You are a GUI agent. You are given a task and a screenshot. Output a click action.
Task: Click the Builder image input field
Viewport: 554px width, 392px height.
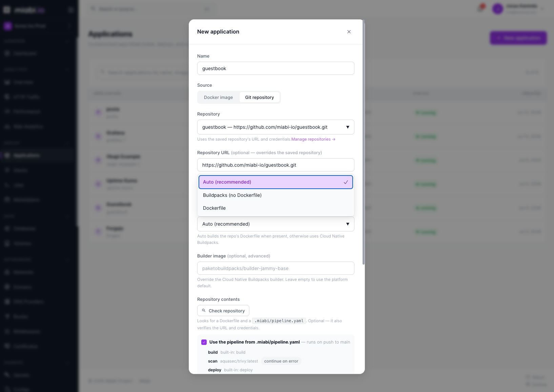[x=276, y=268]
